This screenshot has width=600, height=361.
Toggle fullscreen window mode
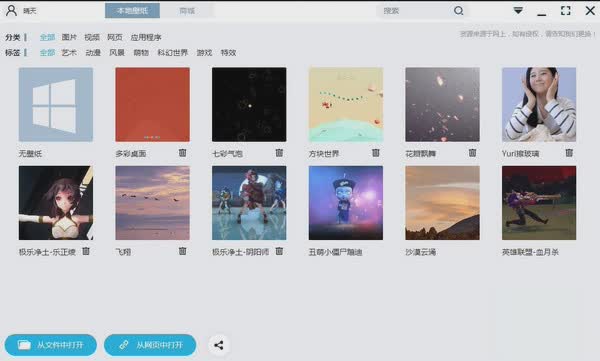pos(566,11)
